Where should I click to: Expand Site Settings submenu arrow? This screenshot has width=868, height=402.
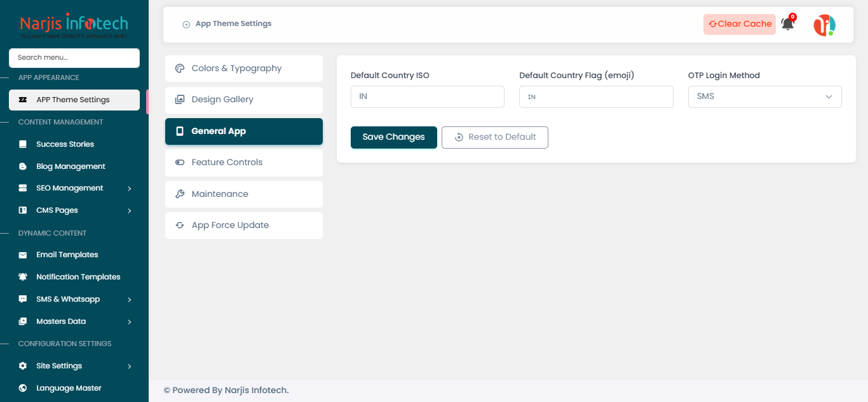point(130,366)
